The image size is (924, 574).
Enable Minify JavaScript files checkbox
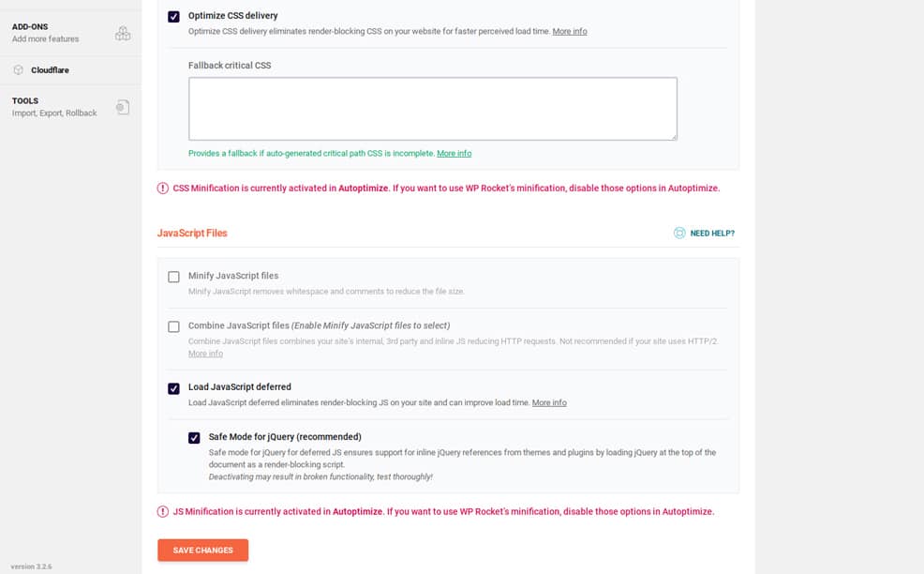[x=174, y=277]
